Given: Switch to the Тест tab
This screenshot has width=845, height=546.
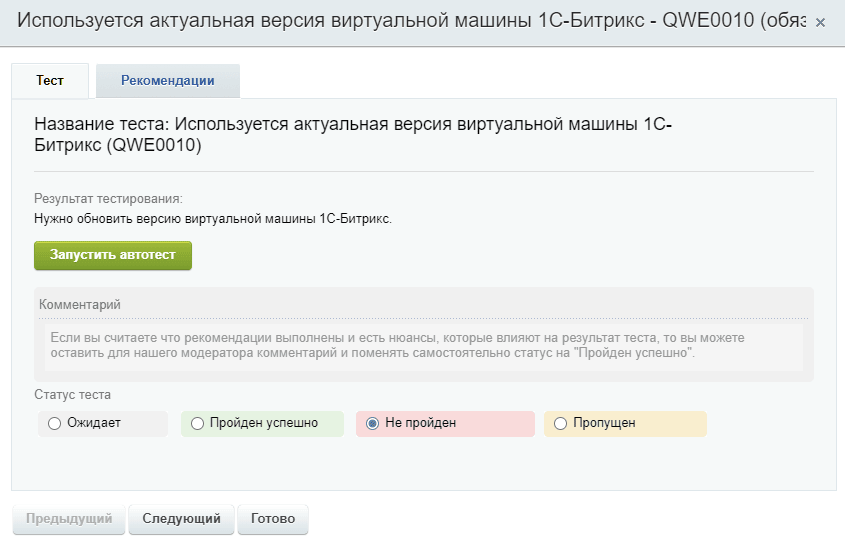Looking at the screenshot, I should [50, 81].
